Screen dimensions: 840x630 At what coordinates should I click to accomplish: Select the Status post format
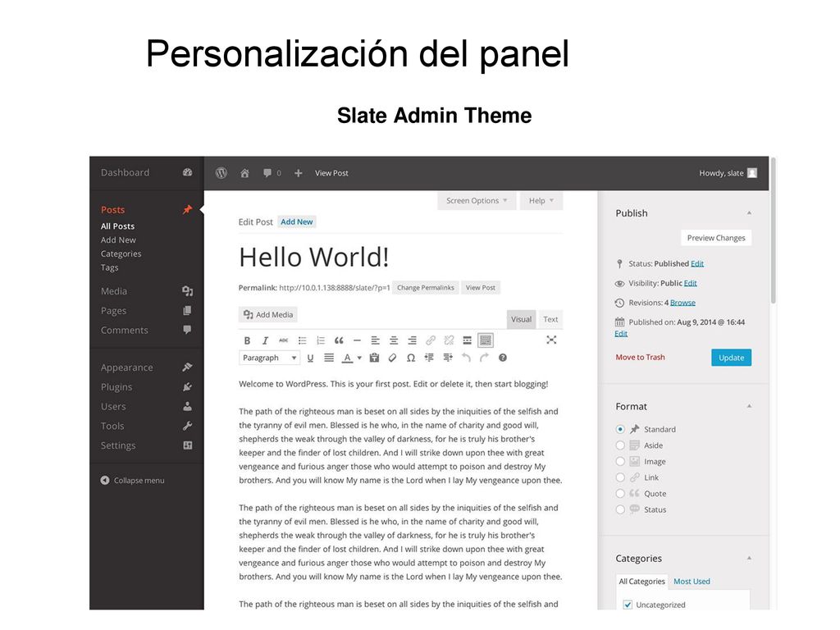(x=620, y=509)
